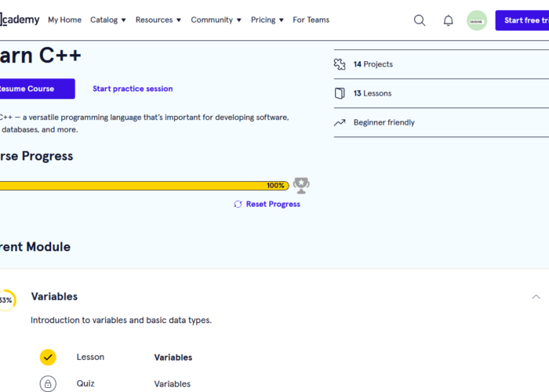549x392 pixels.
Task: Click the yellow checkmark on Variables lesson
Action: click(x=48, y=357)
